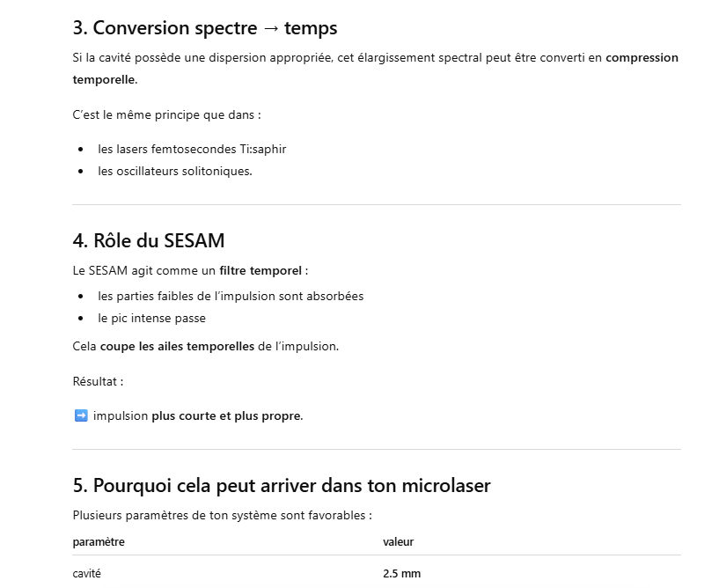Click the 'paramètre' table column header
This screenshot has height=588, width=719.
tap(99, 541)
